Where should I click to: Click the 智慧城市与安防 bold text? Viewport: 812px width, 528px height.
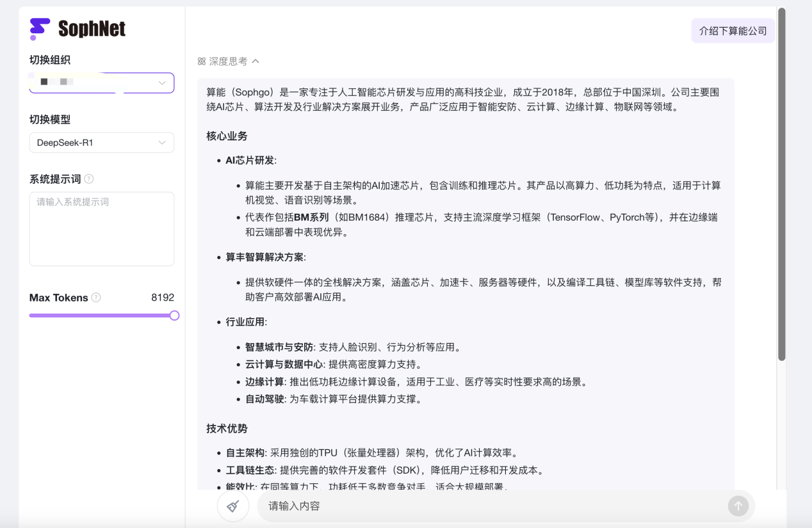click(279, 348)
